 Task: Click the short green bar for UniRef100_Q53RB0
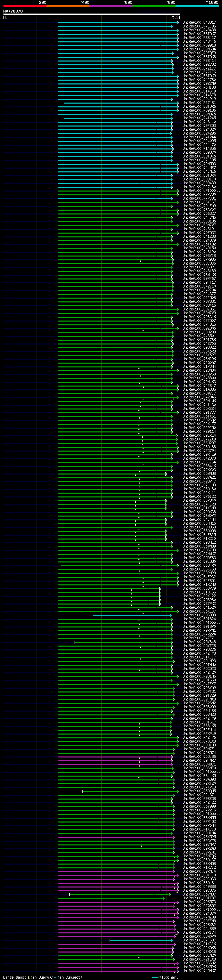point(109,600)
